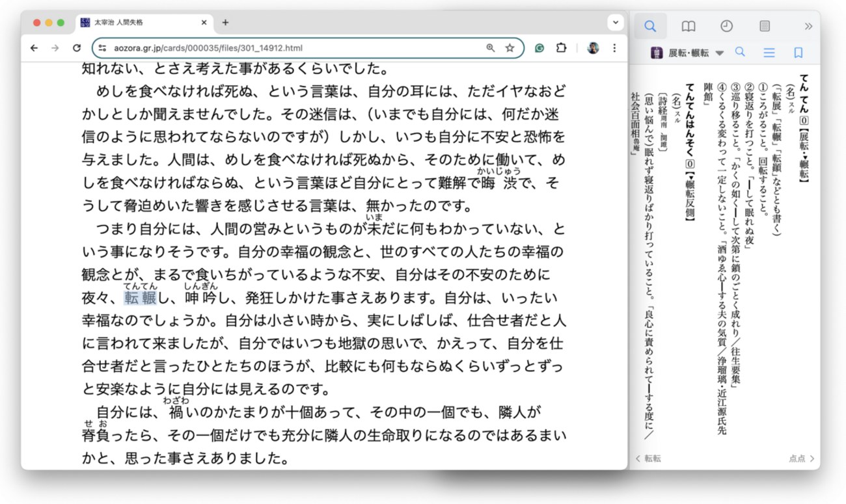Click the Chrome forward arrow
The image size is (846, 504).
tap(55, 48)
